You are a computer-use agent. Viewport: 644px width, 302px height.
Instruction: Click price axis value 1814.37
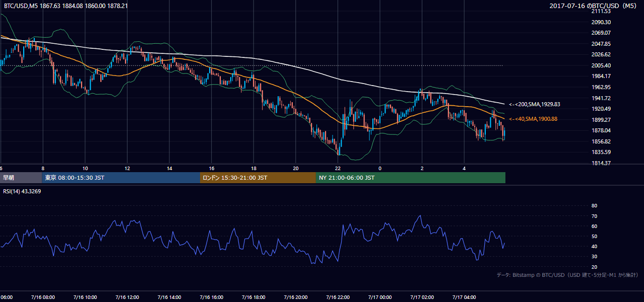pyautogui.click(x=601, y=163)
